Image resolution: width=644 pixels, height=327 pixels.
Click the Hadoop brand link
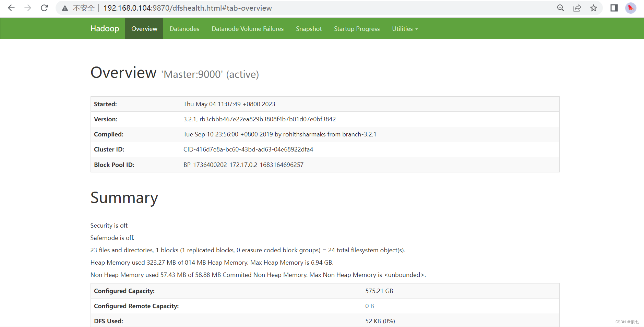coord(105,28)
